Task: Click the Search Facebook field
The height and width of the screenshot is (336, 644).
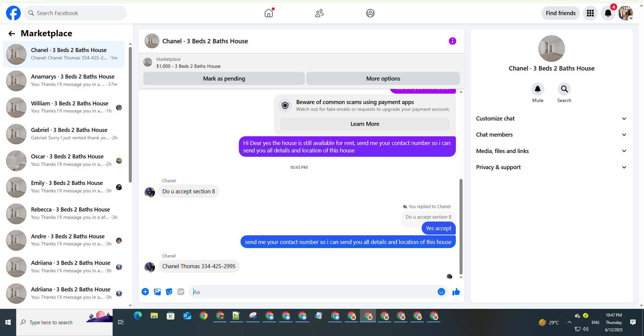Action: tap(75, 13)
